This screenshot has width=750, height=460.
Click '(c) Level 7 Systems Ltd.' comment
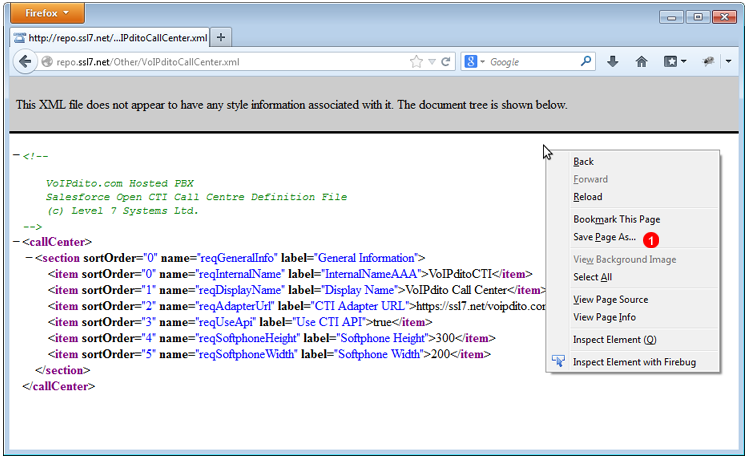click(122, 211)
